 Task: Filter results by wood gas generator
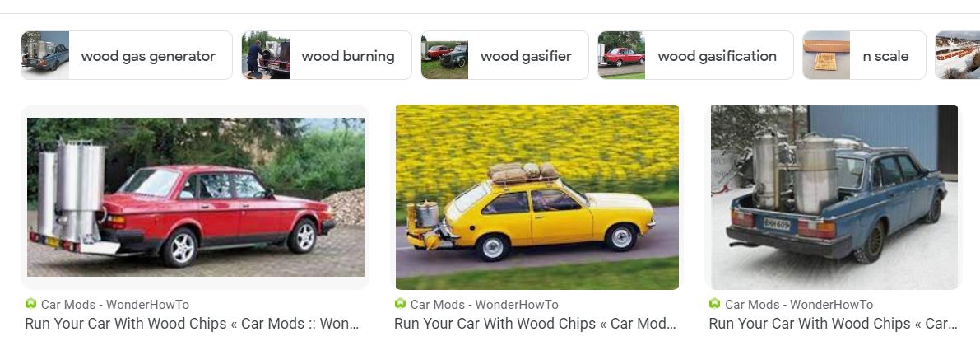(126, 55)
